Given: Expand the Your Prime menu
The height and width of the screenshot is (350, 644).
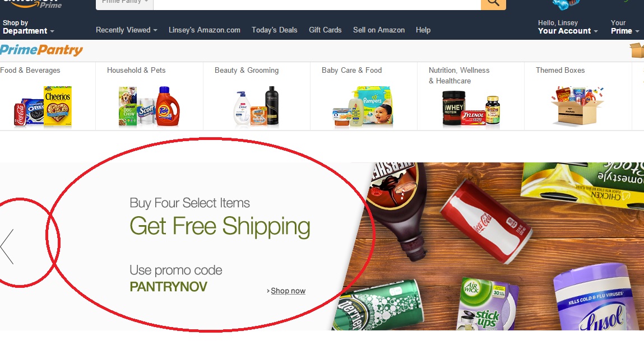Looking at the screenshot, I should pos(625,27).
